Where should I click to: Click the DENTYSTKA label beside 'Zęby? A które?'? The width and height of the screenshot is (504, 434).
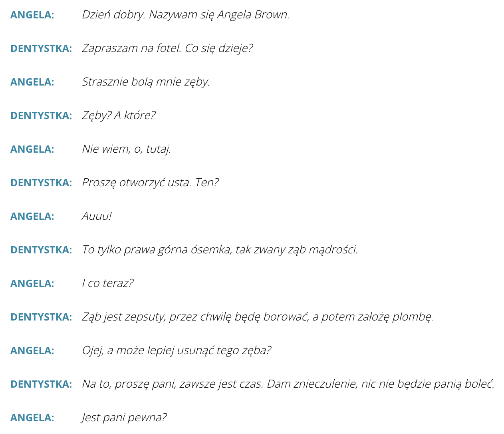click(x=41, y=115)
